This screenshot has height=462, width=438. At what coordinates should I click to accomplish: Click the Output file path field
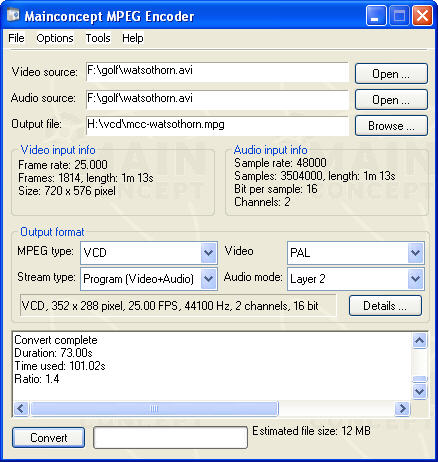[217, 125]
